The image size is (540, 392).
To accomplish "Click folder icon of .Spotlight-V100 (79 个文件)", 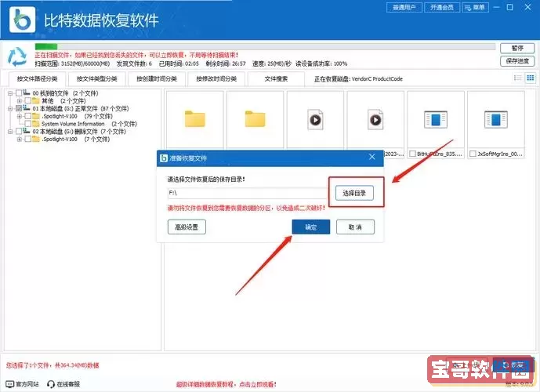I will pos(36,116).
